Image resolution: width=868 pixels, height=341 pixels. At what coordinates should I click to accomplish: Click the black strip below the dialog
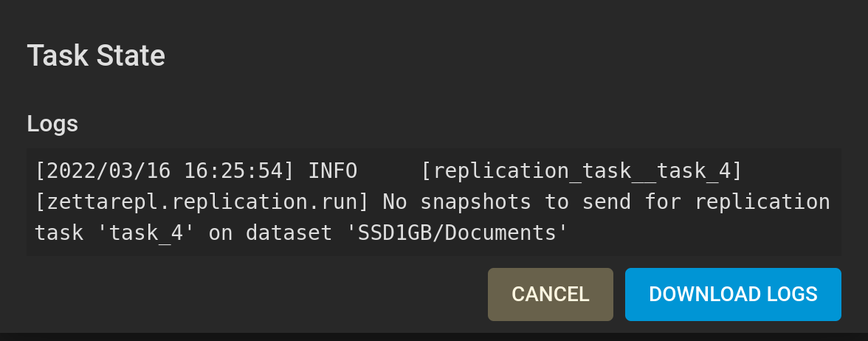[434, 337]
